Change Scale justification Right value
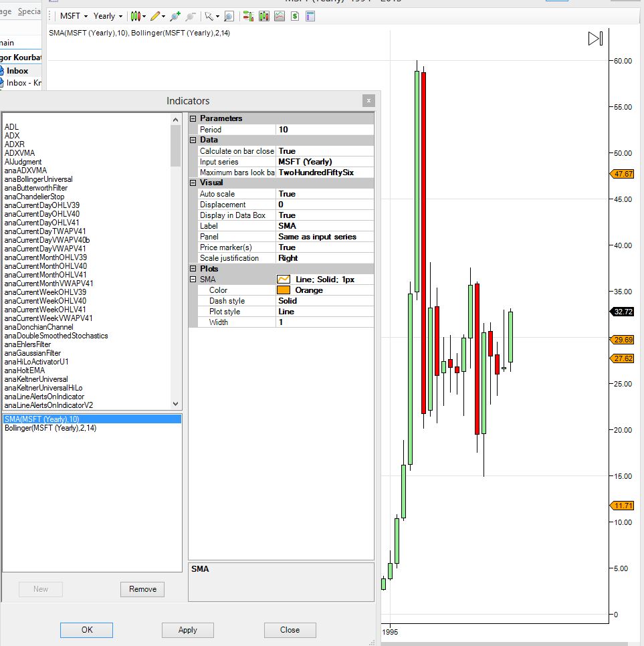This screenshot has width=644, height=646. 325,258
